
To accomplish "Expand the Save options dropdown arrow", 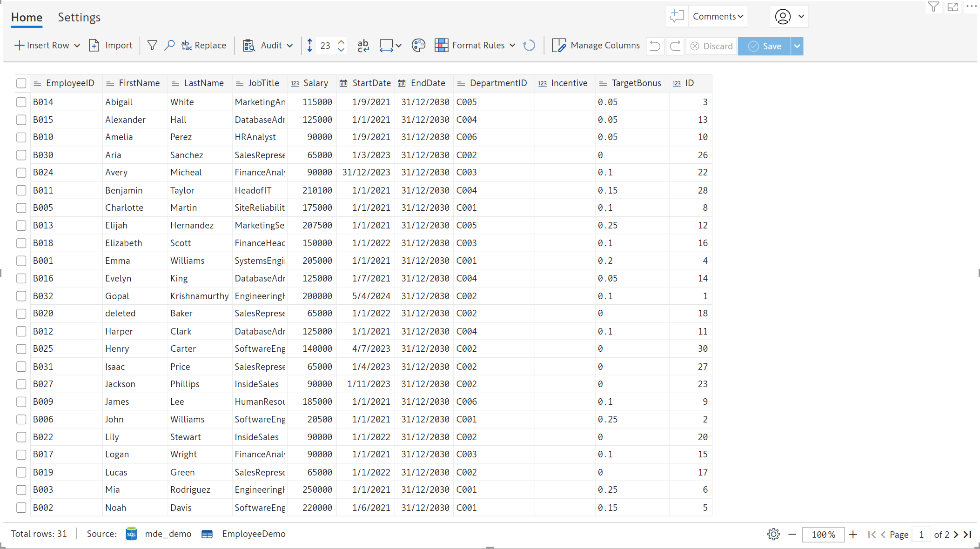I will [797, 46].
